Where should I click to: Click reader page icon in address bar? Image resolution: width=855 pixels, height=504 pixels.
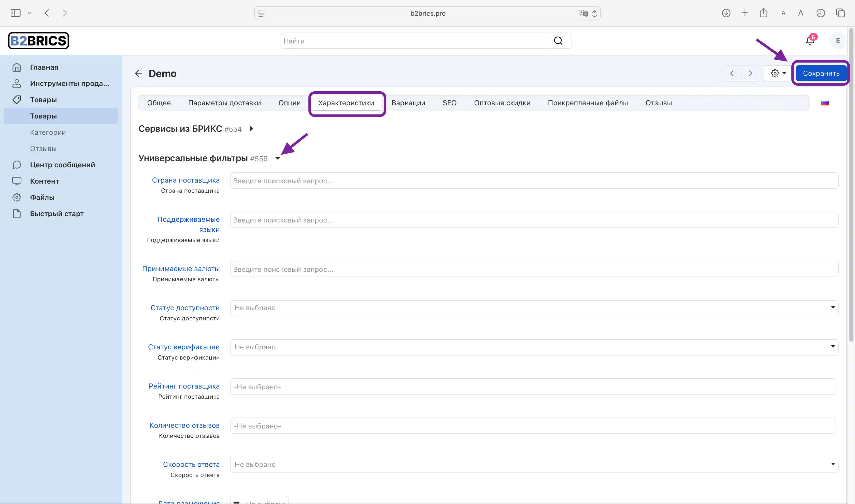click(261, 13)
